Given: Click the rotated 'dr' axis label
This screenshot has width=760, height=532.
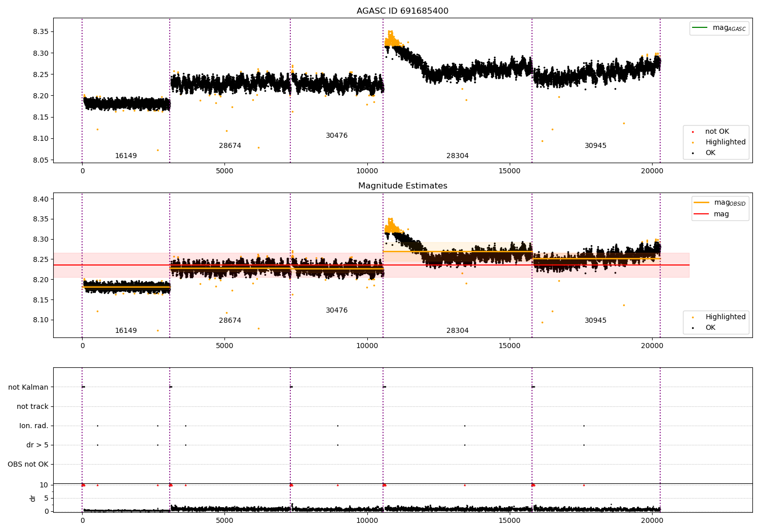Looking at the screenshot, I should (x=33, y=498).
